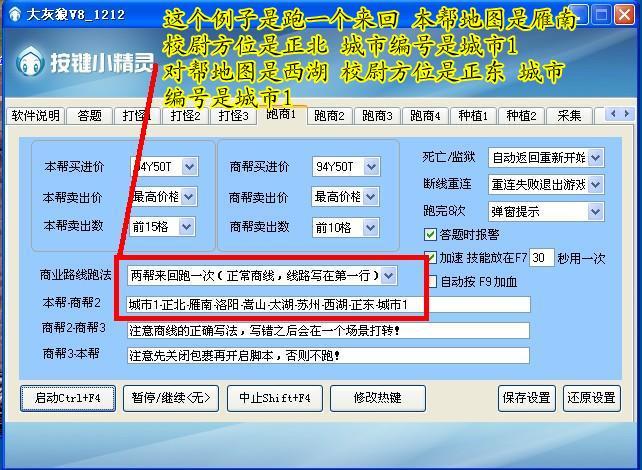Open the 跑商3 tab
This screenshot has height=470, width=642.
click(x=377, y=116)
